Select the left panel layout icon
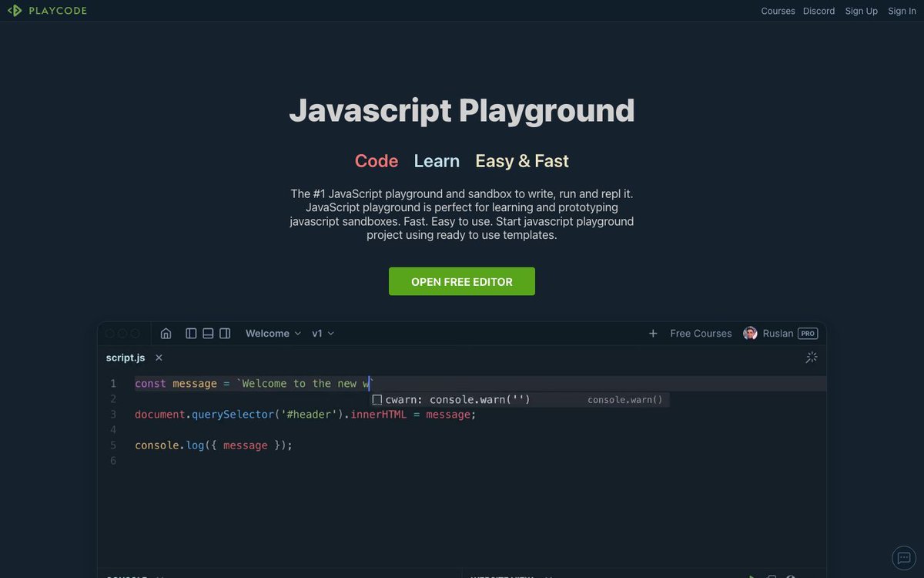924x578 pixels. [191, 333]
